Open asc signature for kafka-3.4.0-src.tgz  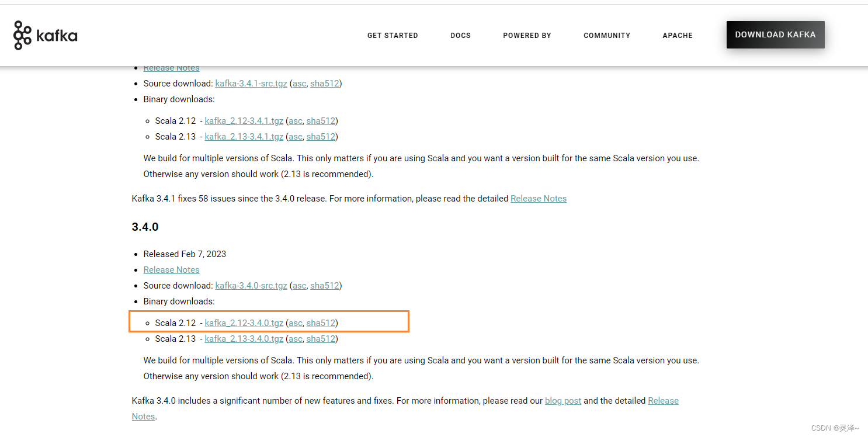299,286
